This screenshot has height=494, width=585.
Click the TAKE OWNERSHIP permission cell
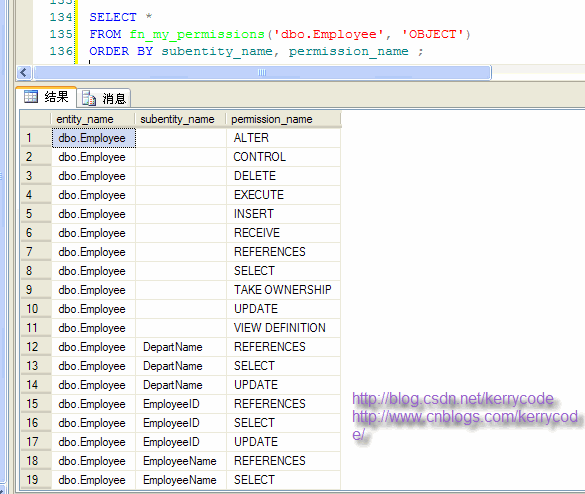click(x=283, y=290)
